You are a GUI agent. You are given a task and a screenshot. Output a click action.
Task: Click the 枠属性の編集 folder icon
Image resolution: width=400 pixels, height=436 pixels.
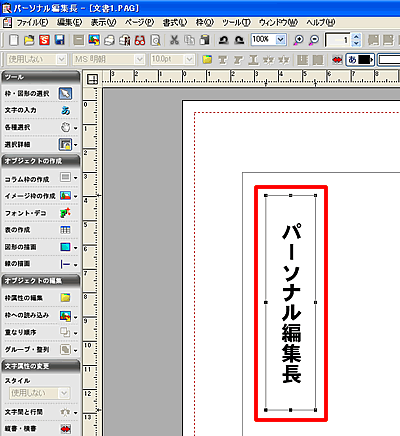pyautogui.click(x=65, y=298)
